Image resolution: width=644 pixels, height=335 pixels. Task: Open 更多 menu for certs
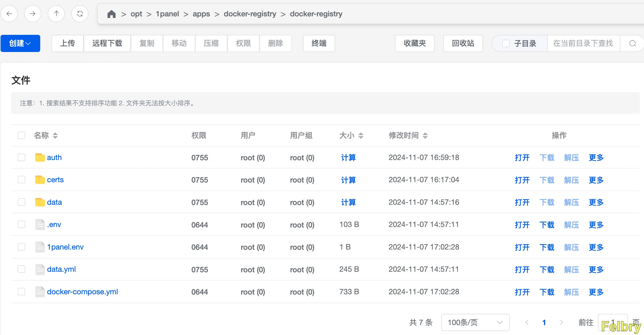coord(596,180)
